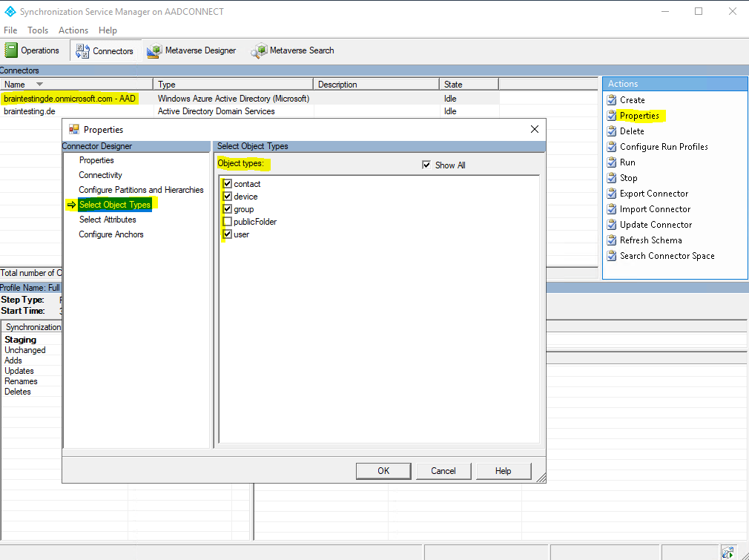Select the braintesting.de connector row
749x560 pixels.
pos(249,111)
